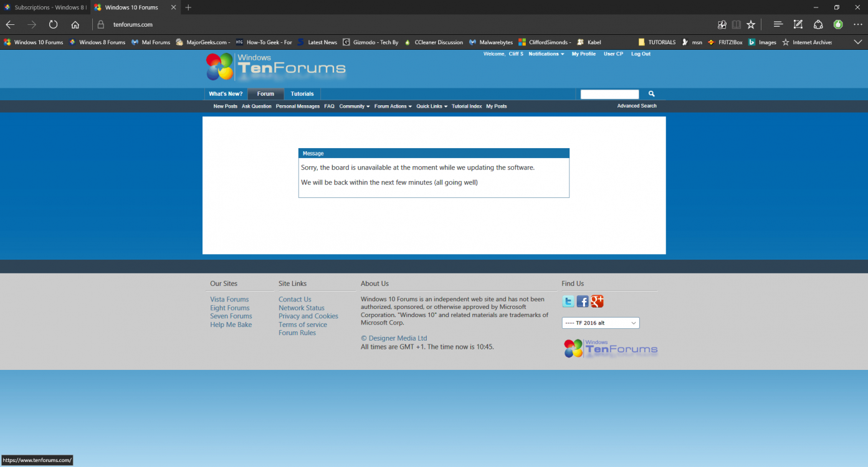
Task: Open the browser Home page
Action: [75, 25]
